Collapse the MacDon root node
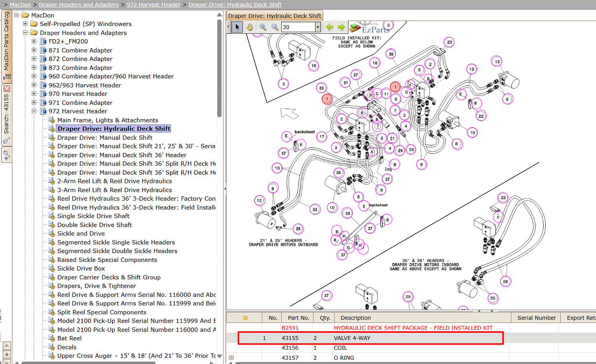This screenshot has height=364, width=596. coord(17,15)
